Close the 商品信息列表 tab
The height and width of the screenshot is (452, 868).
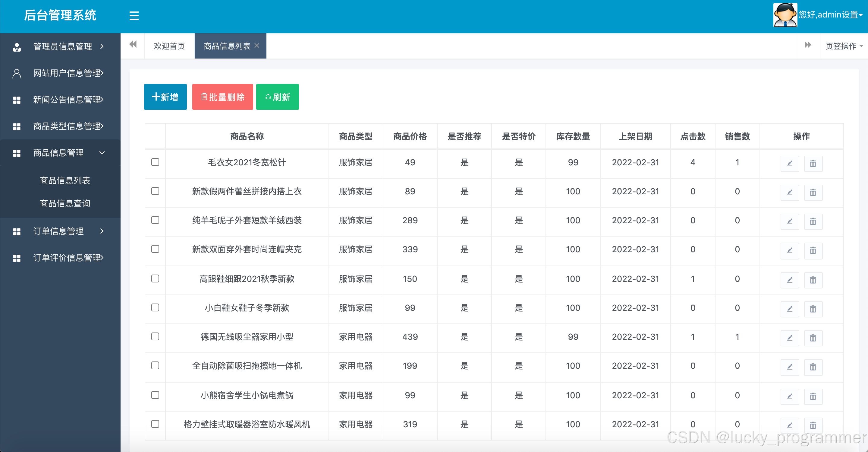[x=257, y=46]
